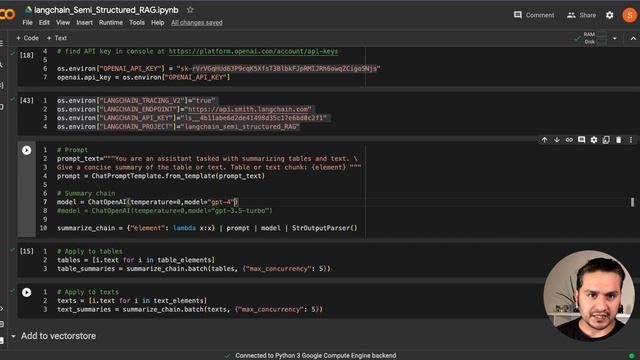This screenshot has width=640, height=360.
Task: Star the langchain_Semi_Structured_RAG notebook
Action: pyautogui.click(x=190, y=9)
